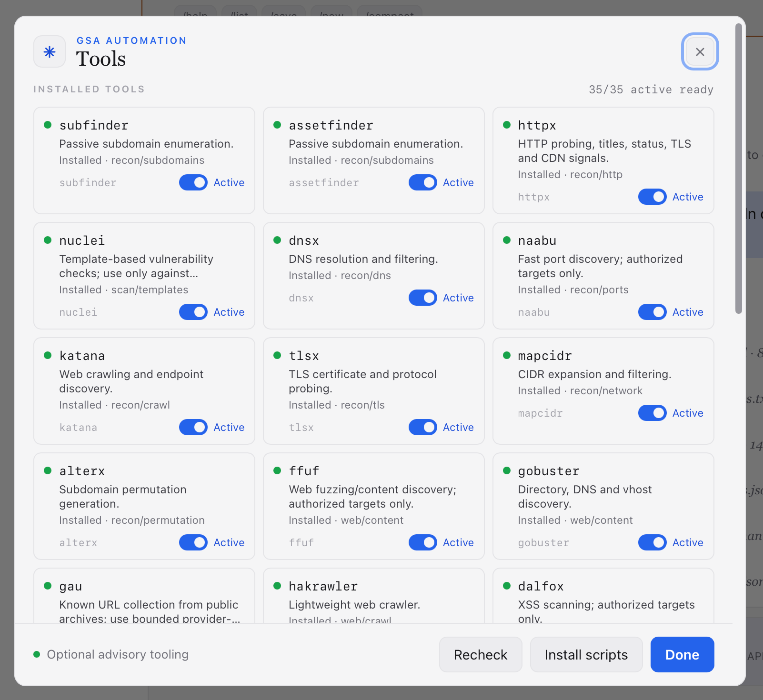763x700 pixels.
Task: Click the httpx green status dot
Action: pyautogui.click(x=507, y=125)
